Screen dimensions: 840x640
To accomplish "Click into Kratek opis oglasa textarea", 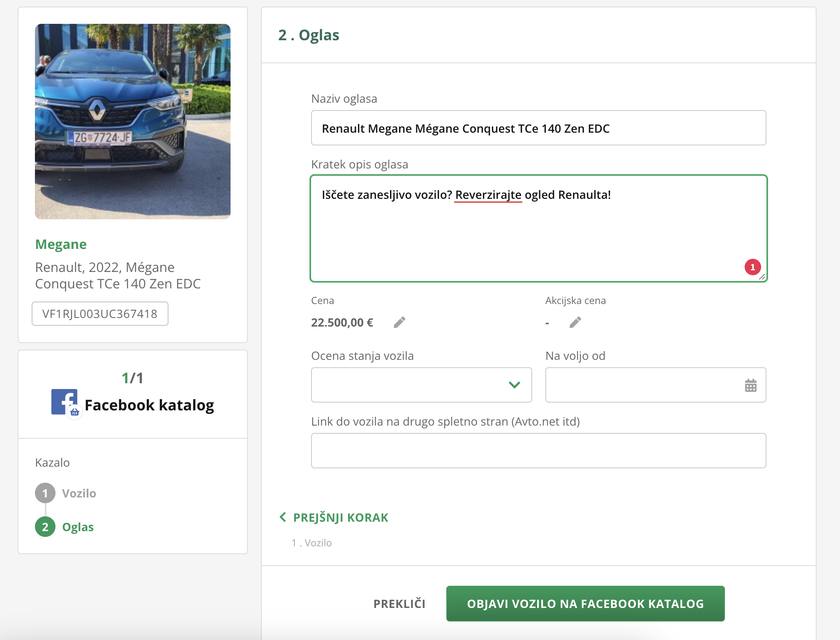I will (x=538, y=228).
